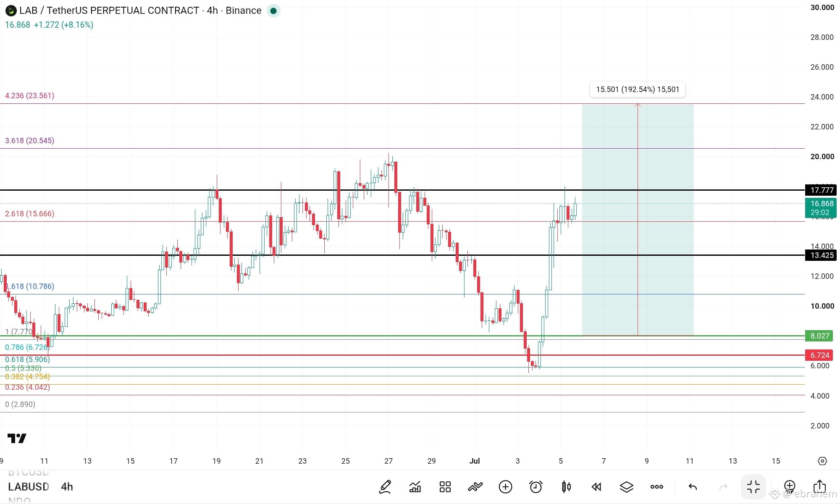The image size is (840, 504).
Task: Select the 17.777 horizontal line price label
Action: click(821, 190)
